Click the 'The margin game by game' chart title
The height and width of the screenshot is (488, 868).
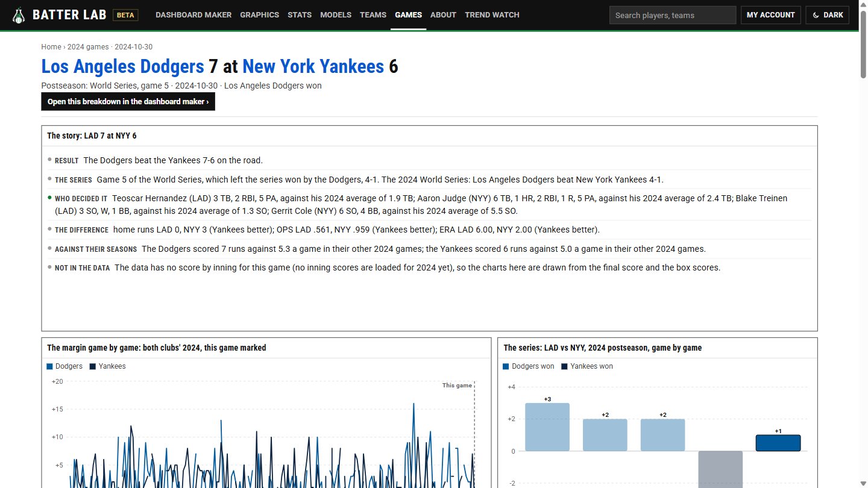[157, 348]
